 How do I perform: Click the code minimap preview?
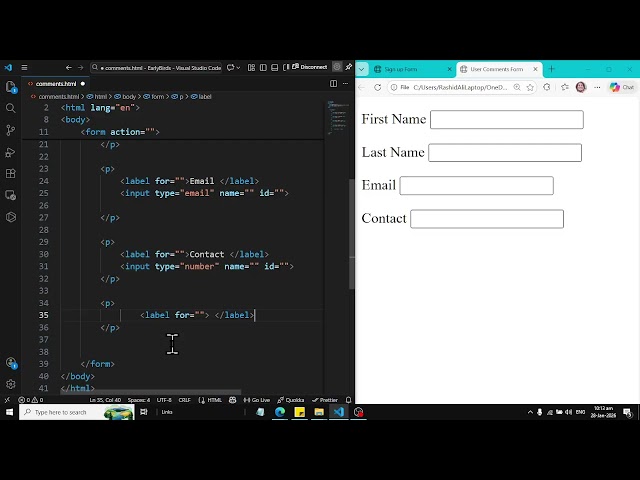[x=337, y=117]
